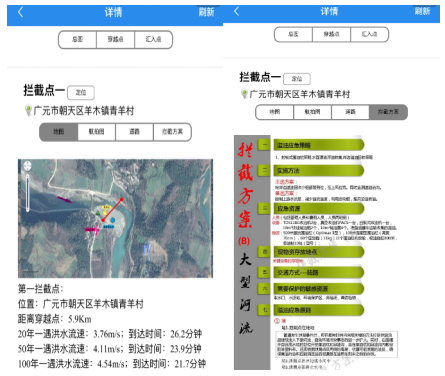Click magenta arrow marker on map
The height and width of the screenshot is (376, 445).
pos(92,230)
